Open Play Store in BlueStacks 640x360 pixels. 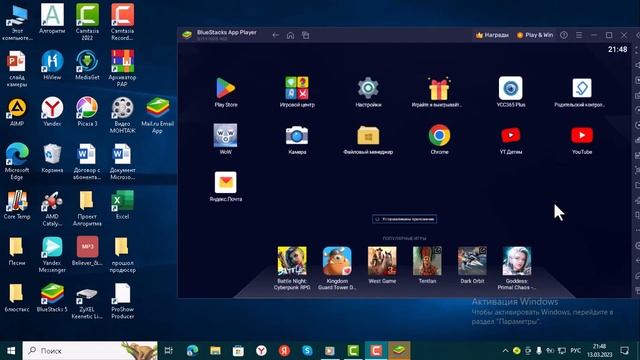[x=225, y=88]
